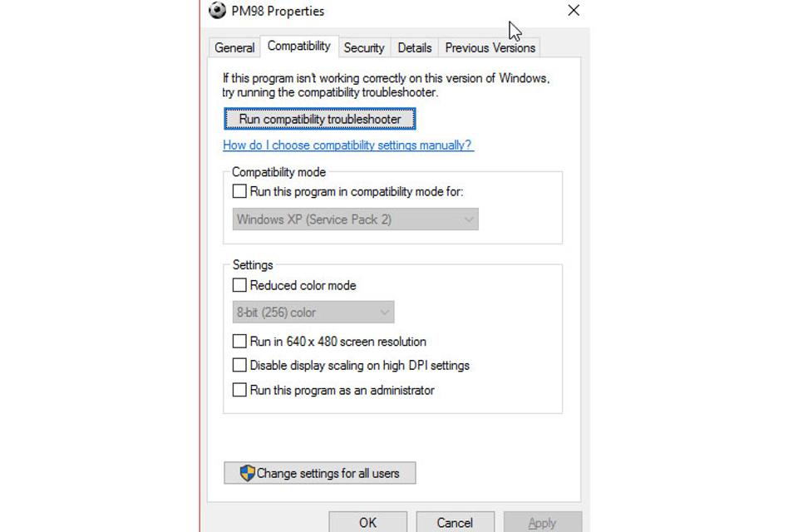The width and height of the screenshot is (798, 532).
Task: Toggle Disable display scaling on high DPI
Action: coord(239,365)
